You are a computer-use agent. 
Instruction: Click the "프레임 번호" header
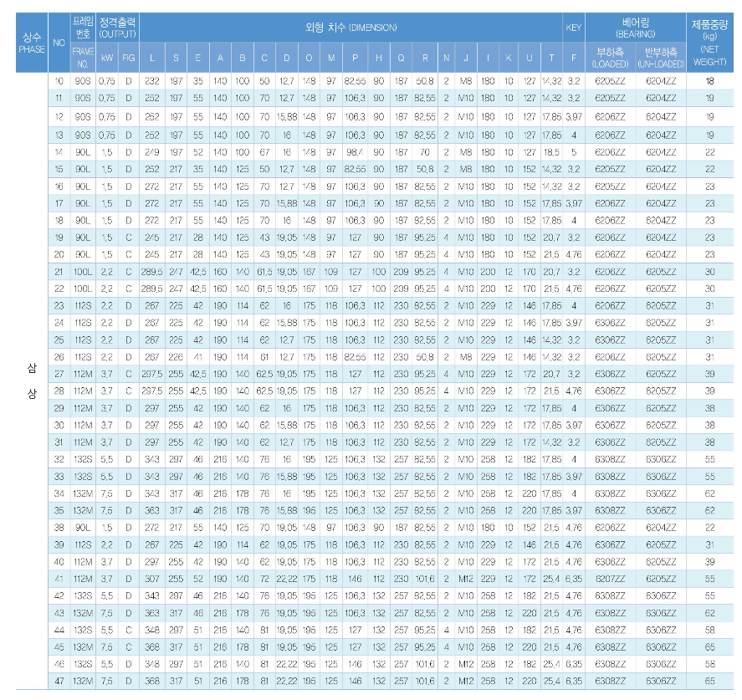[x=83, y=28]
